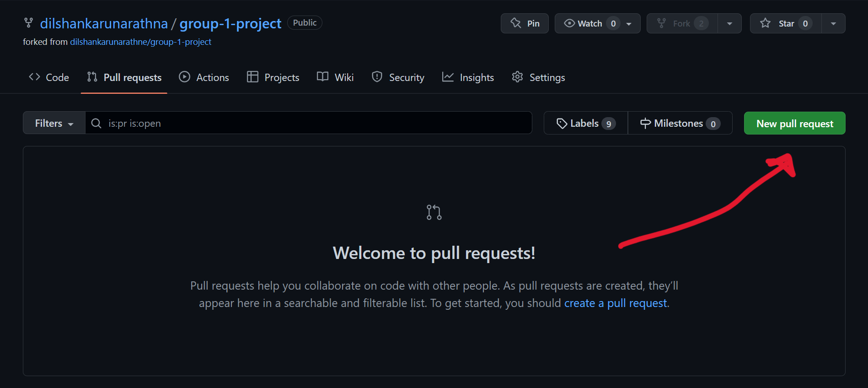Click the Wiki book icon
868x388 pixels.
[322, 77]
